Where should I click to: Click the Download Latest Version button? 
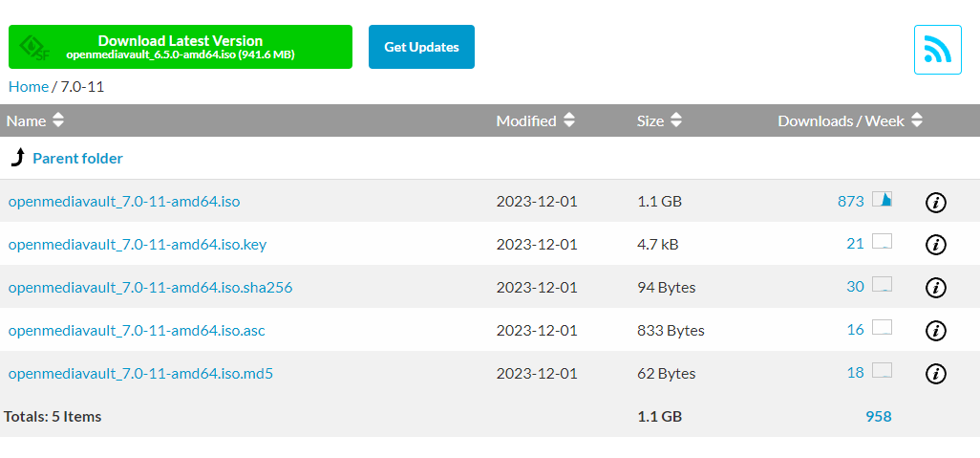click(x=180, y=47)
